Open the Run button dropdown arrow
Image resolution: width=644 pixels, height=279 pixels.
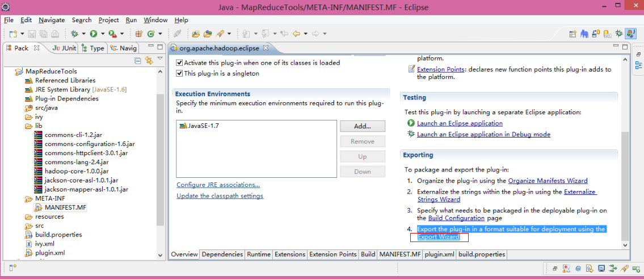click(x=103, y=34)
